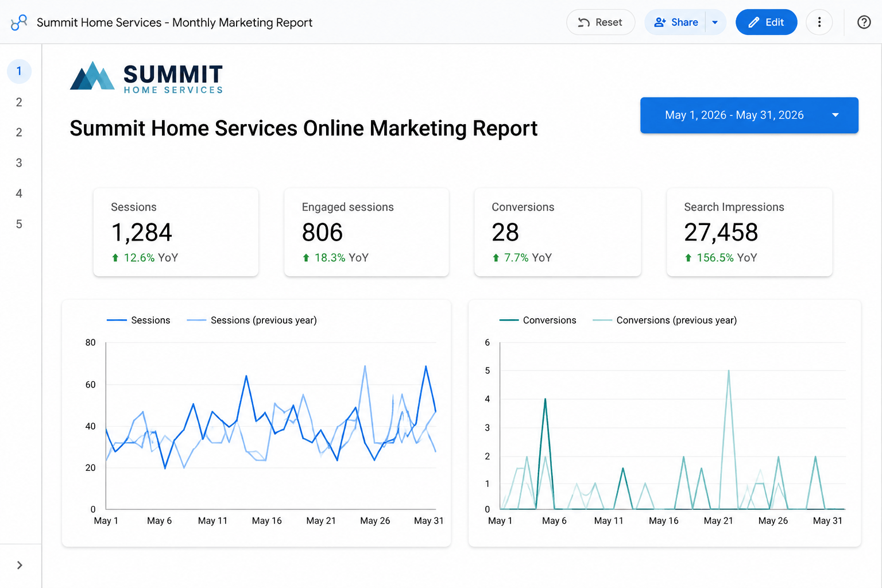The image size is (882, 588).
Task: Select the Conversions scorecard
Action: [558, 232]
